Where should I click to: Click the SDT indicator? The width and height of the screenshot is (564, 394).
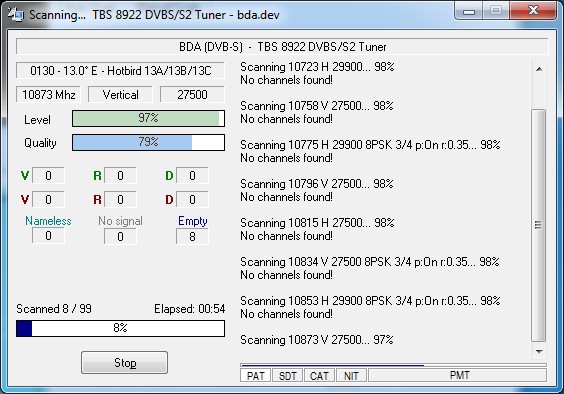pyautogui.click(x=287, y=376)
